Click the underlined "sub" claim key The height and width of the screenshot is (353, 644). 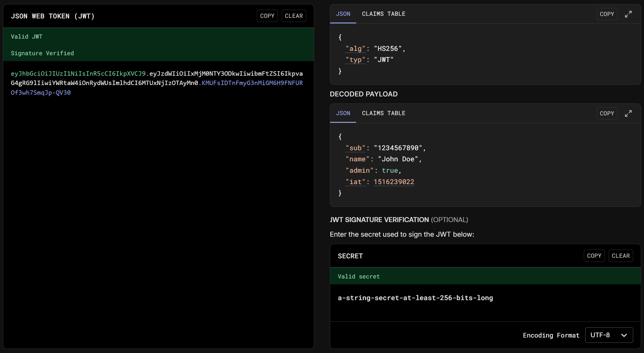[x=355, y=148]
